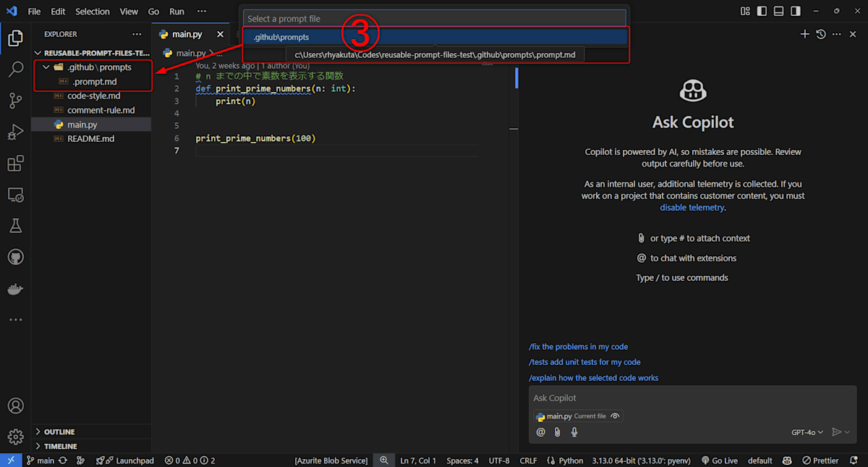Open the Go menu
The height and width of the screenshot is (467, 868).
coord(153,12)
